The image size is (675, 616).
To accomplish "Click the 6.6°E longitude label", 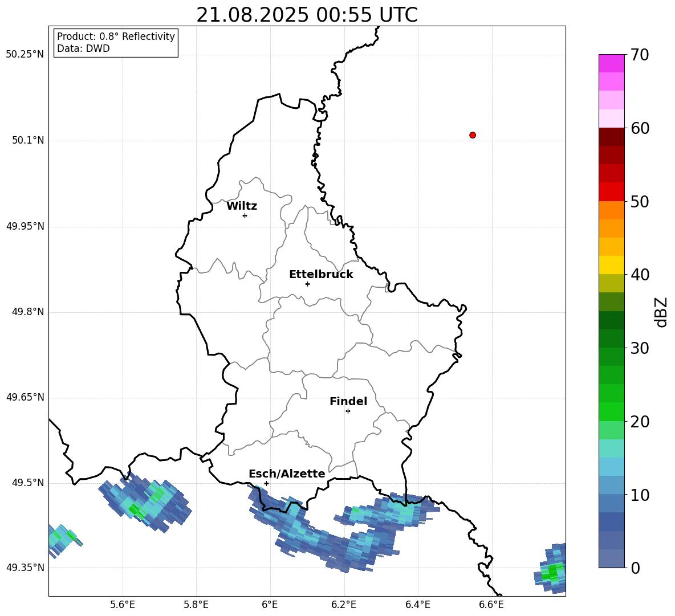I will pos(491,605).
